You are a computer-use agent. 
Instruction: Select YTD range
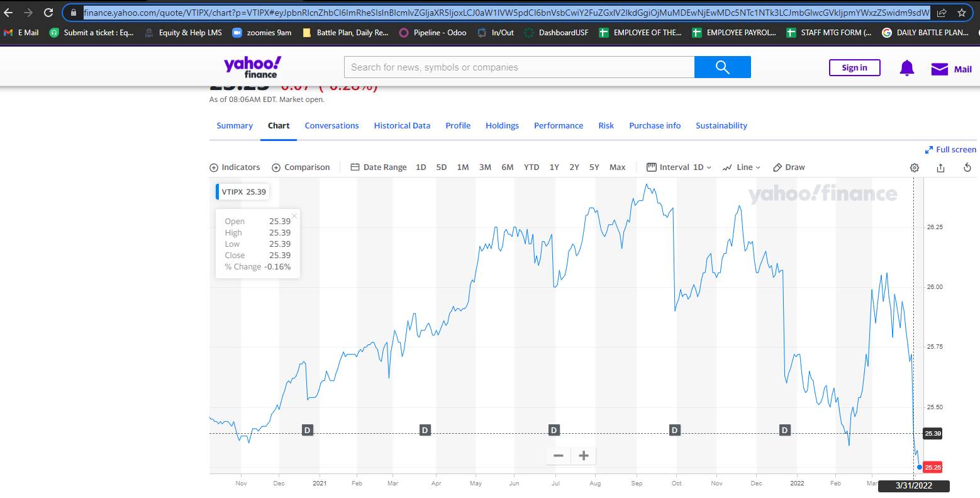click(532, 167)
